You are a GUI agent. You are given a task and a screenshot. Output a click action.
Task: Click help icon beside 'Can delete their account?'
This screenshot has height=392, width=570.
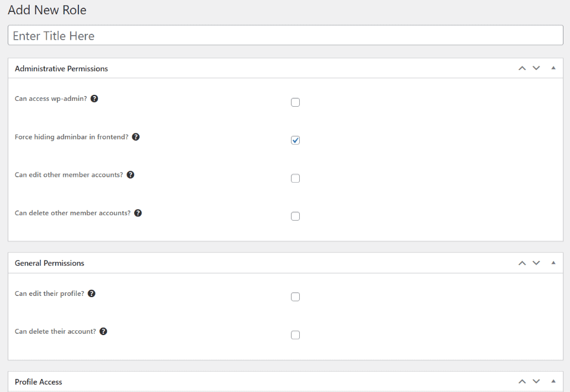pyautogui.click(x=103, y=332)
